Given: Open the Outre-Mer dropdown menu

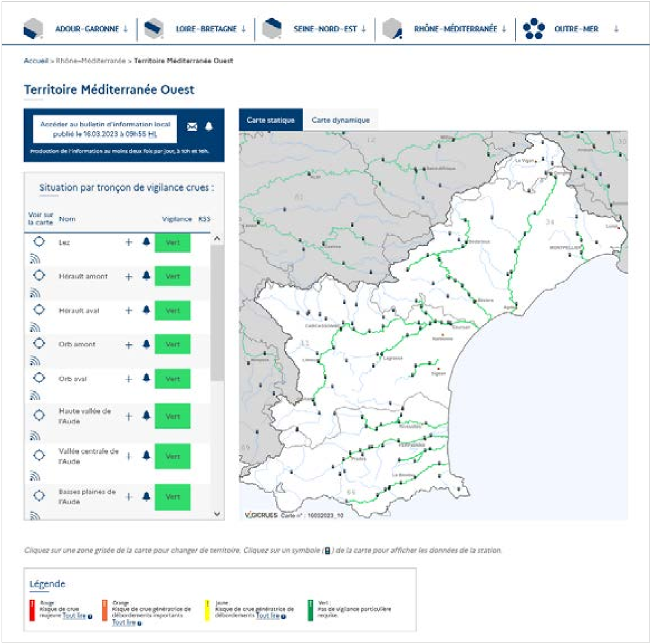Looking at the screenshot, I should [x=576, y=29].
